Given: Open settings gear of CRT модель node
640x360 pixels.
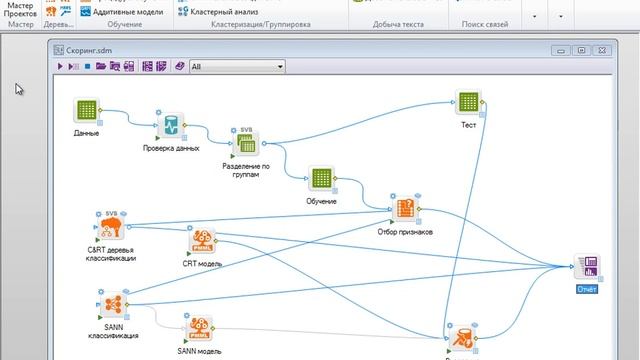Looking at the screenshot, I should point(189,228).
